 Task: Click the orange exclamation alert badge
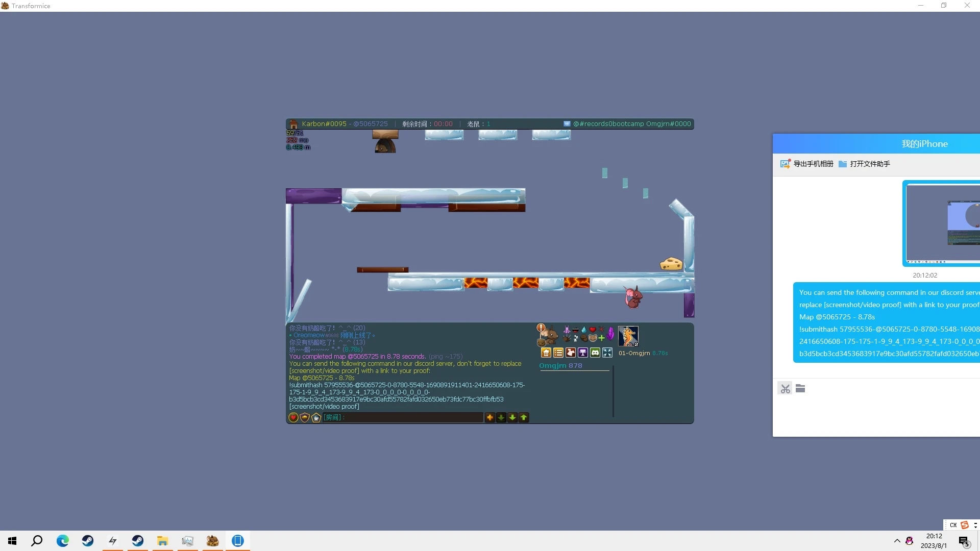pyautogui.click(x=541, y=328)
